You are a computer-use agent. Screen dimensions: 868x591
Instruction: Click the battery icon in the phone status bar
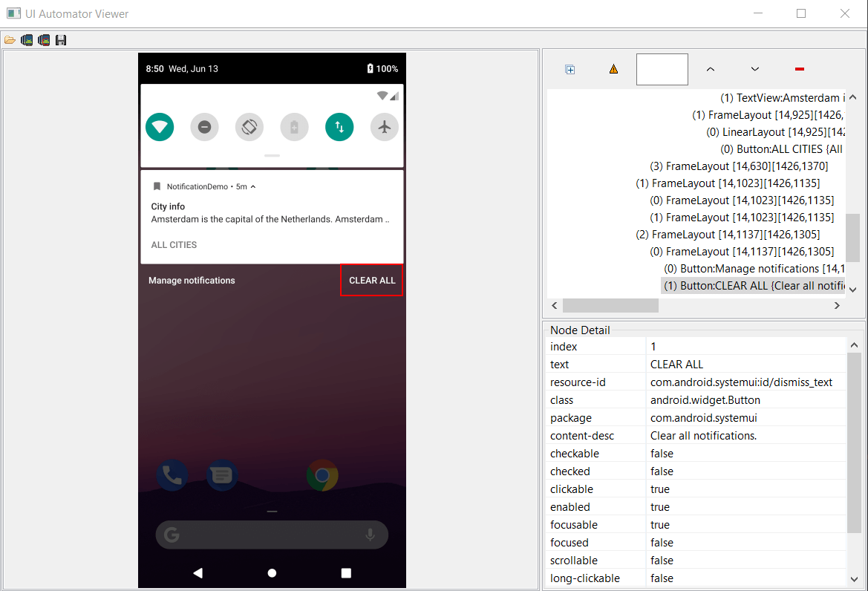tap(370, 68)
